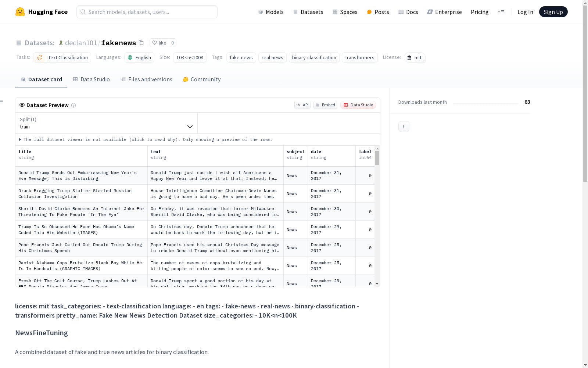The height and width of the screenshot is (368, 588).
Task: Click the mit license tag
Action: pos(415,57)
